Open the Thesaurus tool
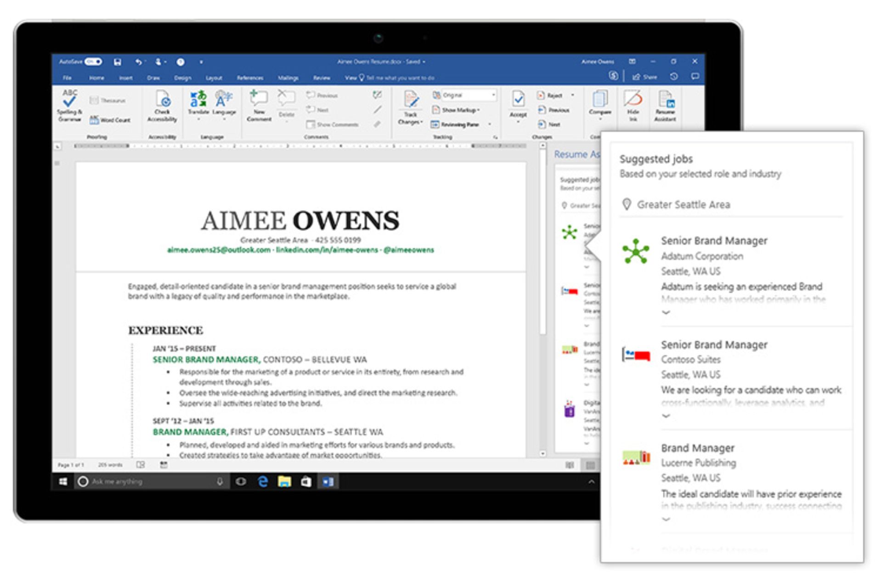882x588 pixels. pos(107,100)
